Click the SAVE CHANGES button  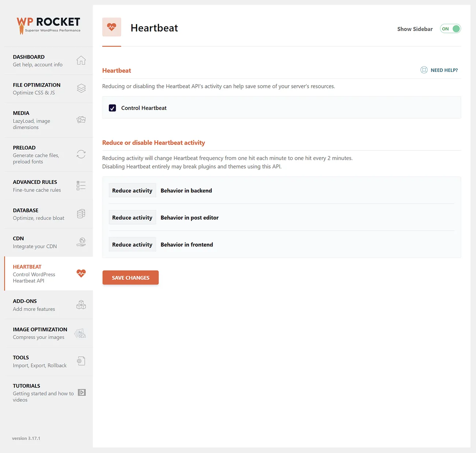[x=130, y=278]
